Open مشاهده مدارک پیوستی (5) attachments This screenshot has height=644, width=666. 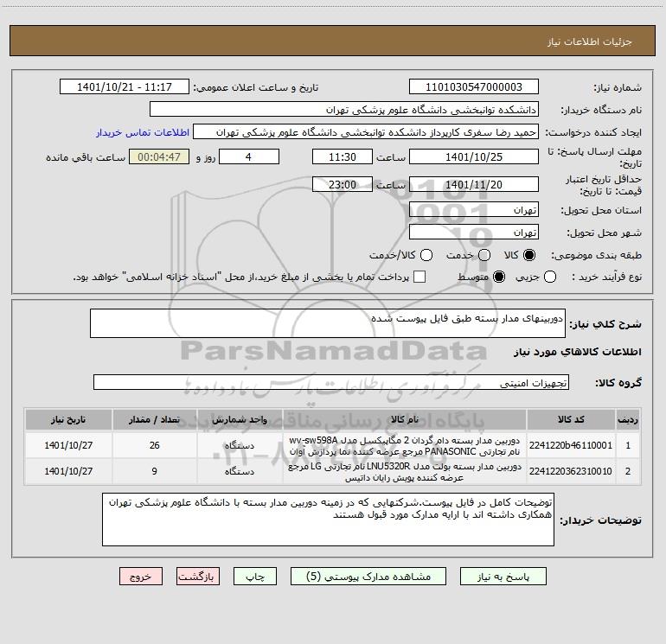(x=368, y=577)
